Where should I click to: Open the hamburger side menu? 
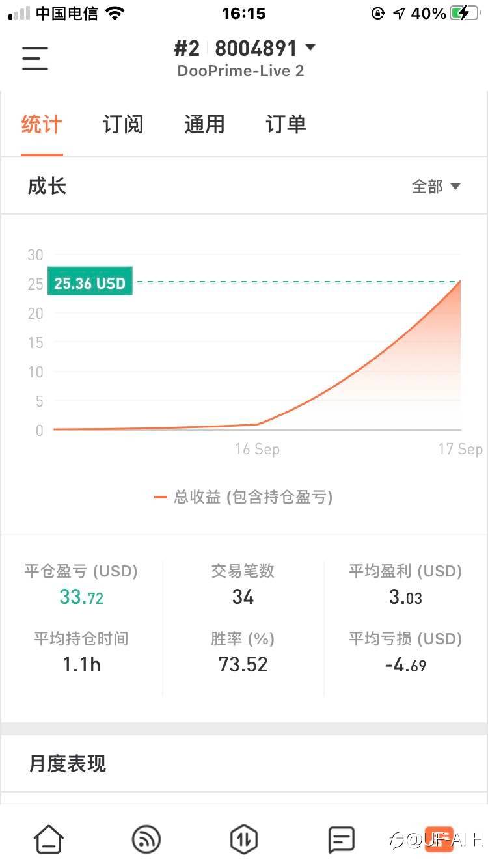pyautogui.click(x=35, y=59)
